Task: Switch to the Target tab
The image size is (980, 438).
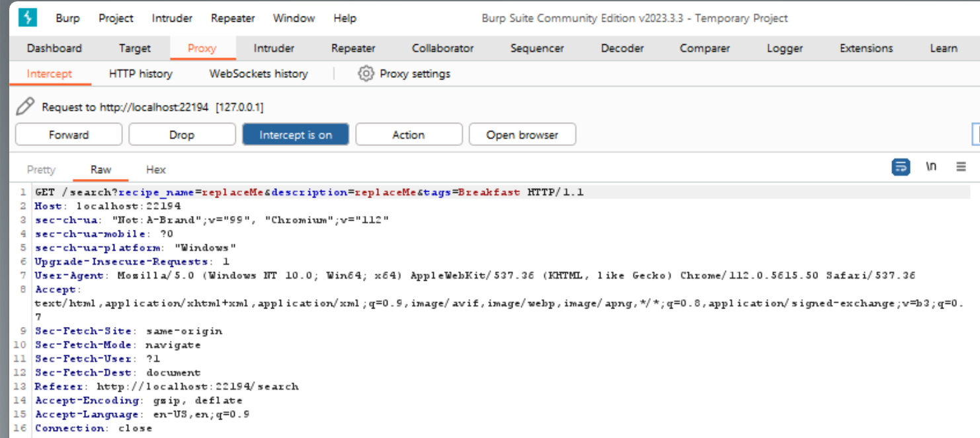Action: coord(135,48)
